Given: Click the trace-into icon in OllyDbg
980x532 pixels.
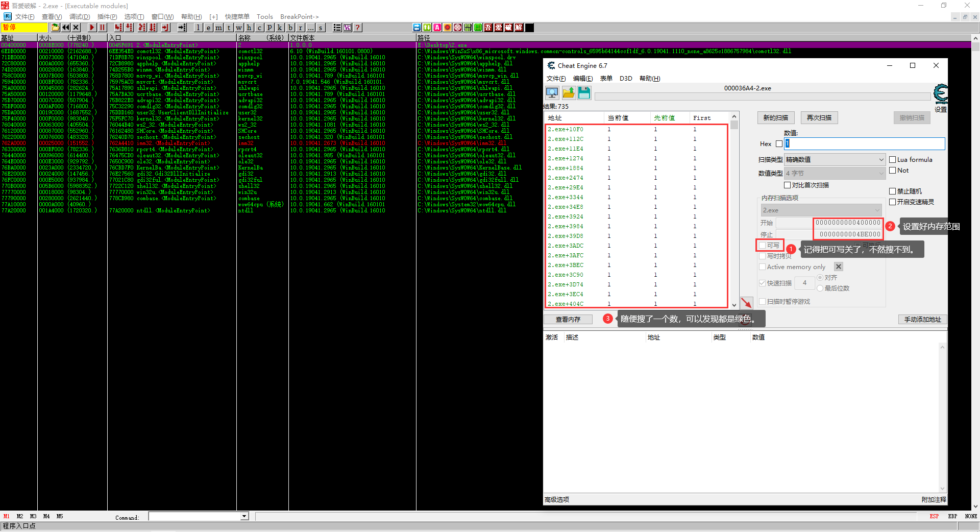Looking at the screenshot, I should (142, 28).
